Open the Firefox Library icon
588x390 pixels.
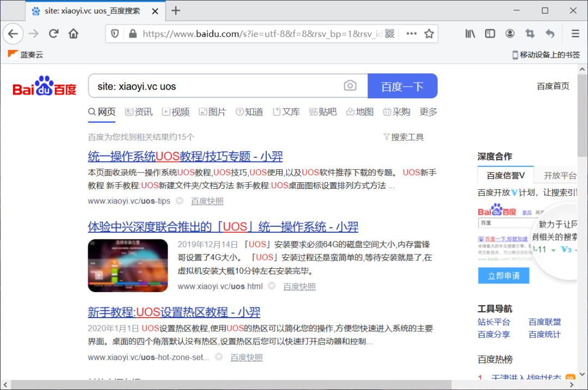pos(470,33)
